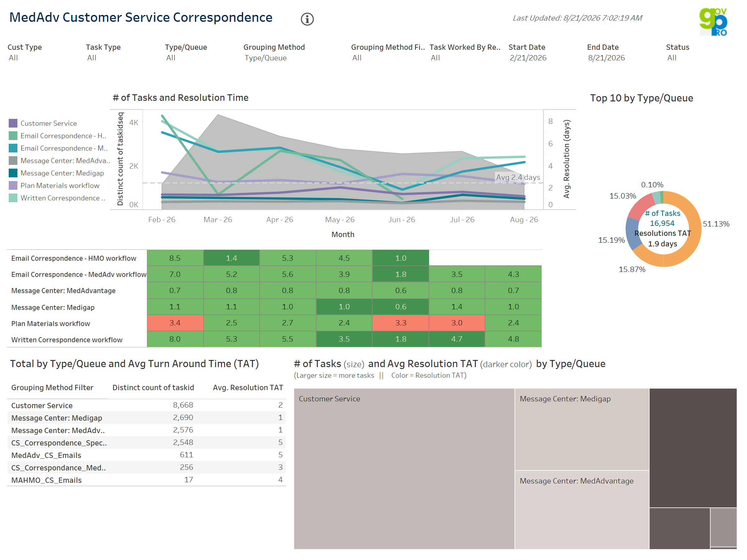Click the Message Center: MedAdvantage treemap tile
This screenshot has height=560, width=747.
582,510
